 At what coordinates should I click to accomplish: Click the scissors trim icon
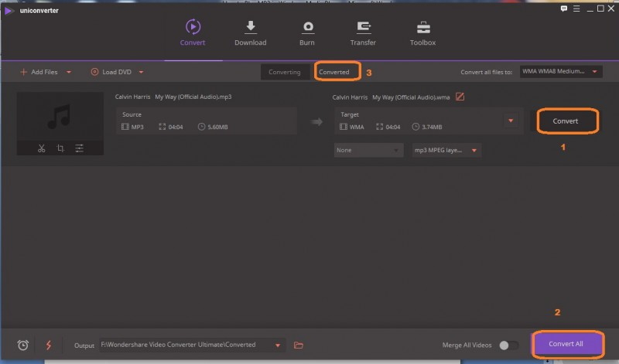coord(42,148)
